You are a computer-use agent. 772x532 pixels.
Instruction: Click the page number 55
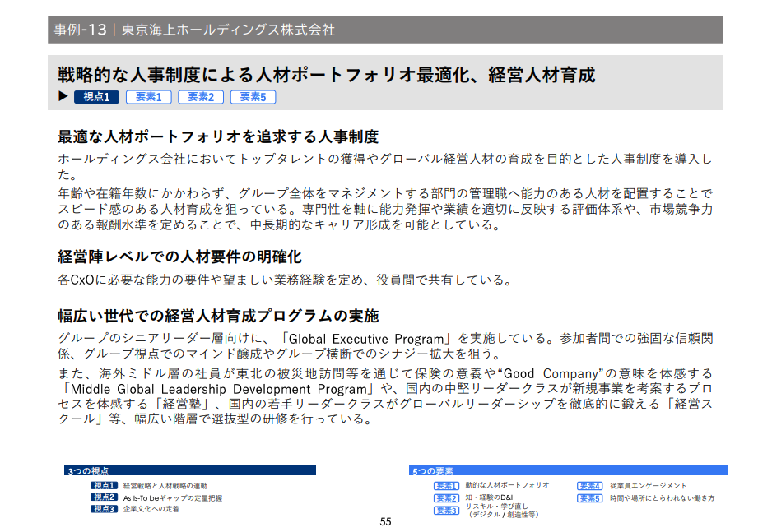pyautogui.click(x=385, y=522)
